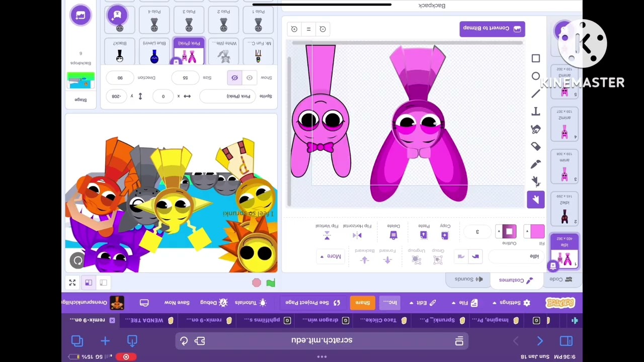Switch to the Costumes tab
The width and height of the screenshot is (644, 362).
tap(515, 280)
